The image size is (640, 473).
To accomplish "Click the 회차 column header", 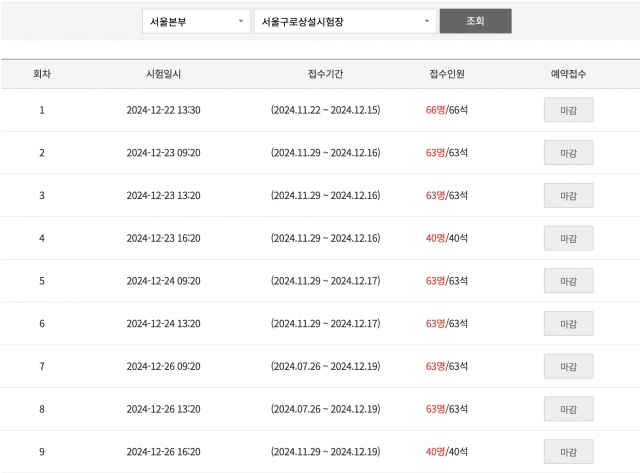I will click(x=42, y=74).
